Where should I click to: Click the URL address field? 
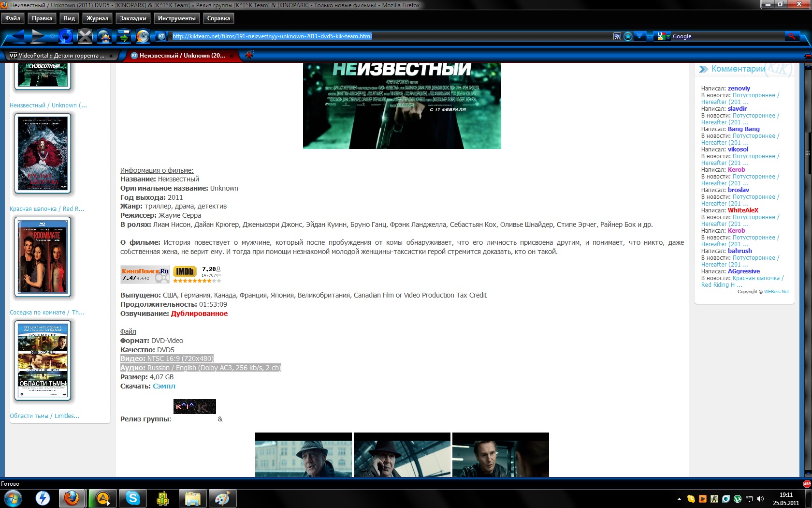(x=391, y=36)
